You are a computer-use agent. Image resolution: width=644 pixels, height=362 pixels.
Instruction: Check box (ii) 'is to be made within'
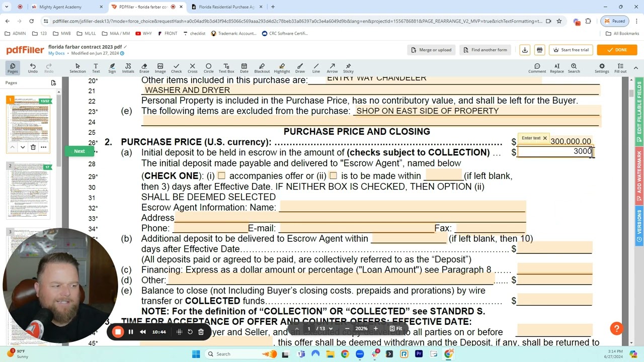click(333, 176)
